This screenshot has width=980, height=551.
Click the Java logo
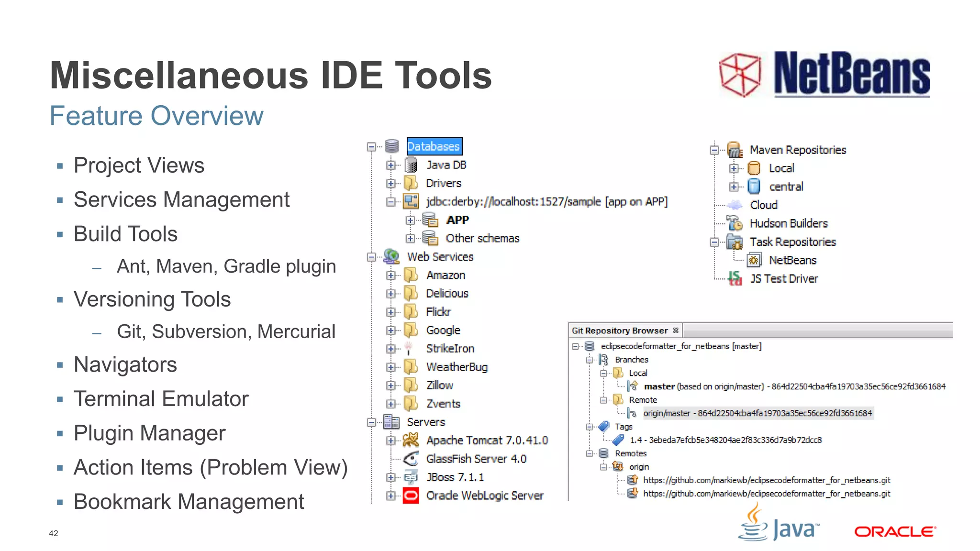(x=779, y=522)
